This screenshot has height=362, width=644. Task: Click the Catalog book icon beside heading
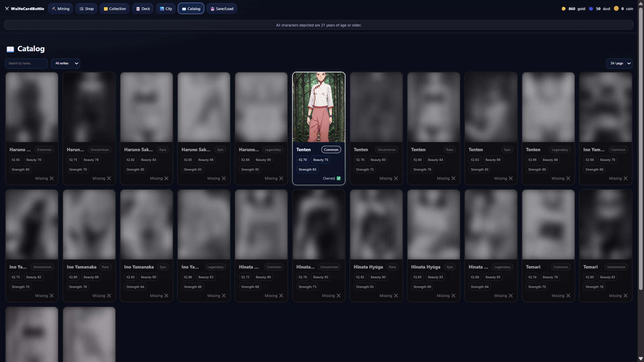(10, 49)
